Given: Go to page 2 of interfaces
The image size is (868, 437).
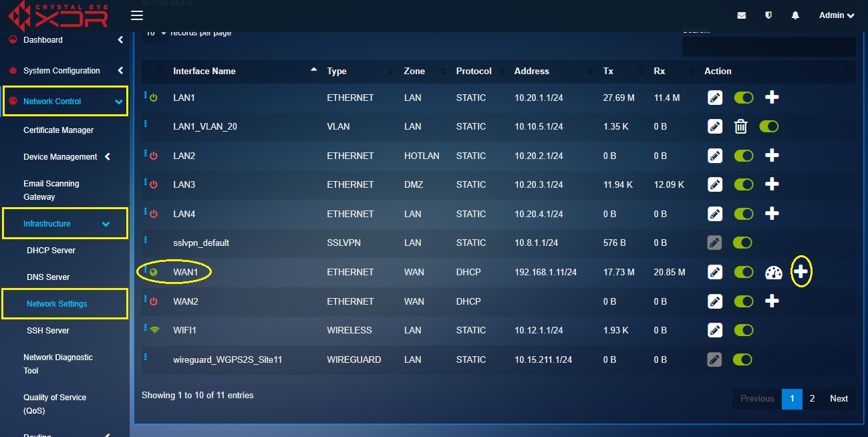Looking at the screenshot, I should pyautogui.click(x=812, y=399).
